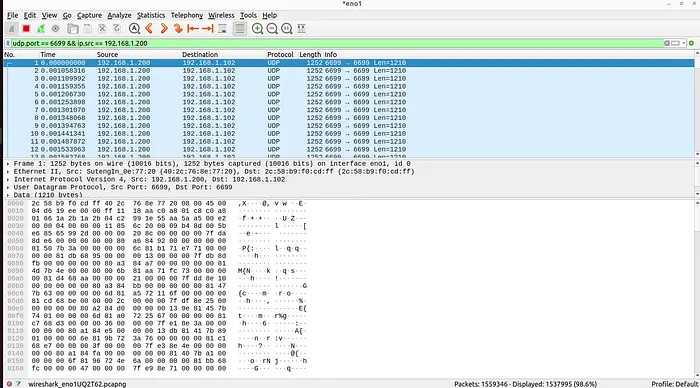Open display filter bookmark icon
700x388 pixels.
point(8,43)
